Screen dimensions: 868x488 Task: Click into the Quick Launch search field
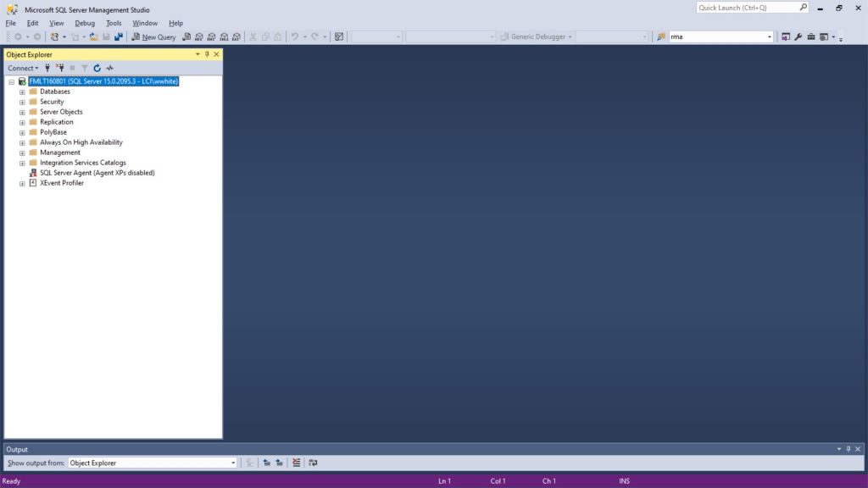coord(746,8)
